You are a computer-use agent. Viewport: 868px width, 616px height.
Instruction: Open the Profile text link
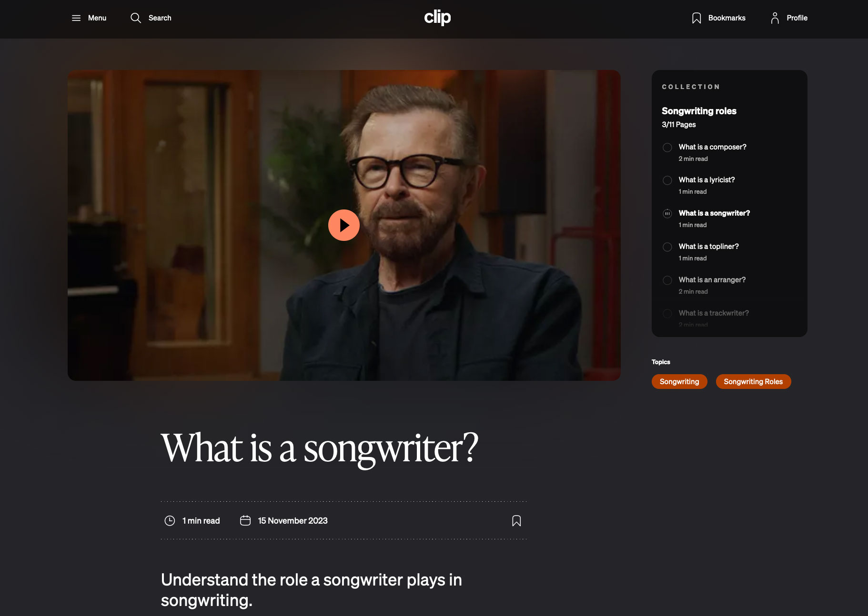[797, 18]
